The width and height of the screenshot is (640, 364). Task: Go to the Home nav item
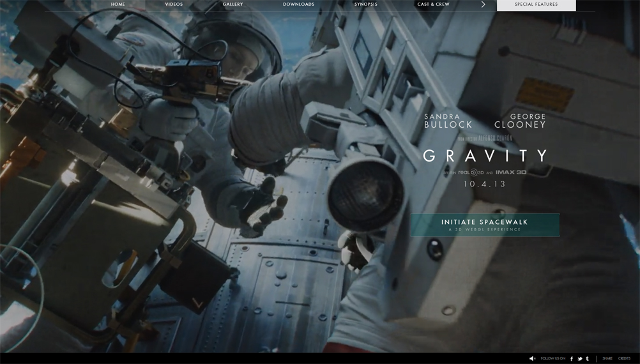tap(118, 4)
